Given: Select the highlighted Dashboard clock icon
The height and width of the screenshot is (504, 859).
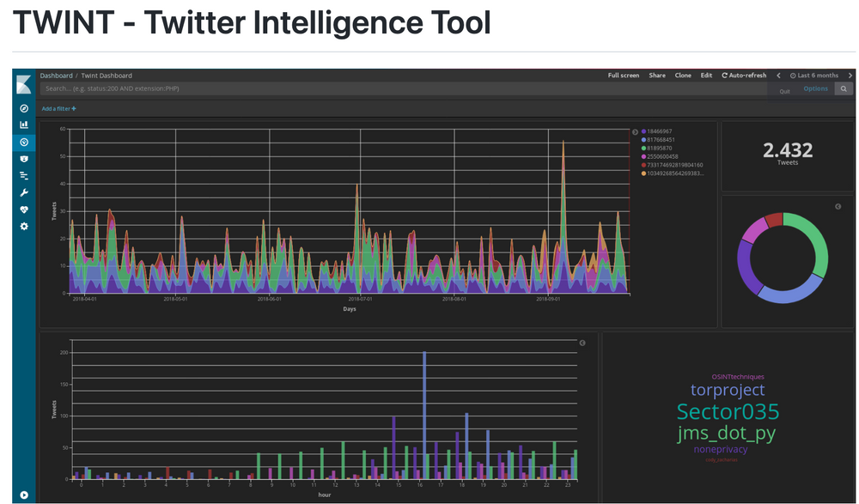Looking at the screenshot, I should [23, 142].
